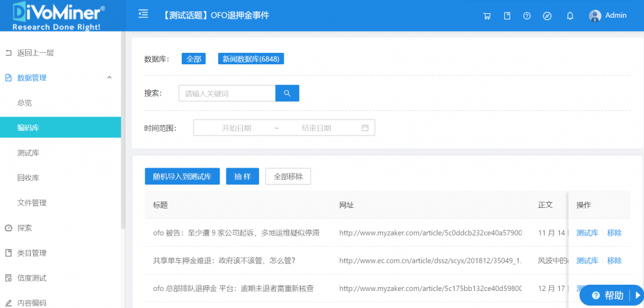Click the 内容编码 pencil icon
Image resolution: width=644 pixels, height=308 pixels.
(8, 303)
